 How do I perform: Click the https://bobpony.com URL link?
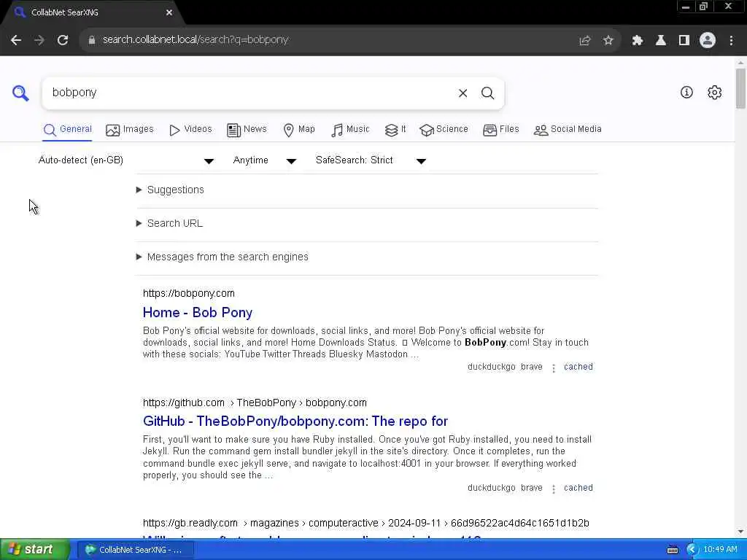pyautogui.click(x=189, y=293)
